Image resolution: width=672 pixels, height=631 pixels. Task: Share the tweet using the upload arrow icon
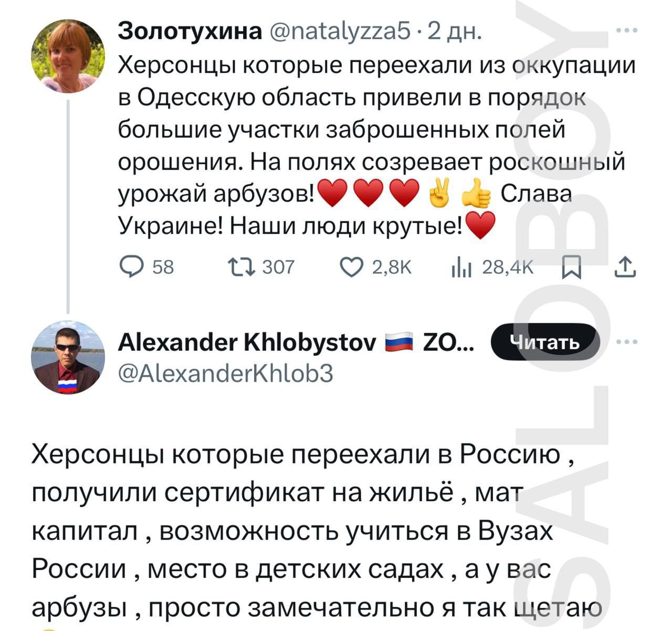click(625, 267)
